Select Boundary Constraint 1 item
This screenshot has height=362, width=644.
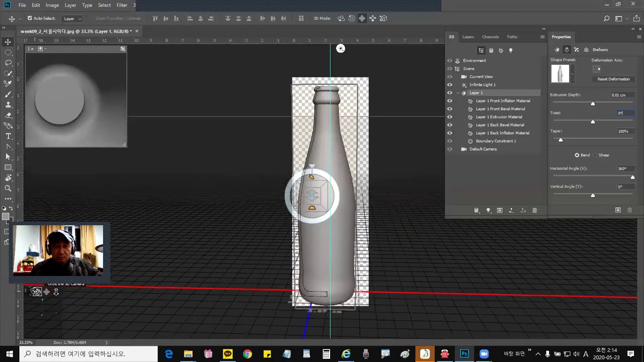coord(496,141)
